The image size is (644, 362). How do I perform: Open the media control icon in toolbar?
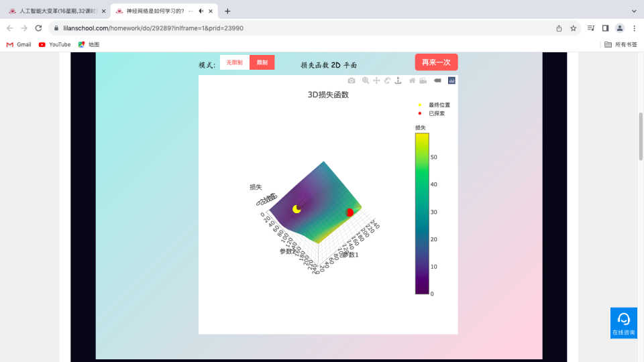click(591, 28)
